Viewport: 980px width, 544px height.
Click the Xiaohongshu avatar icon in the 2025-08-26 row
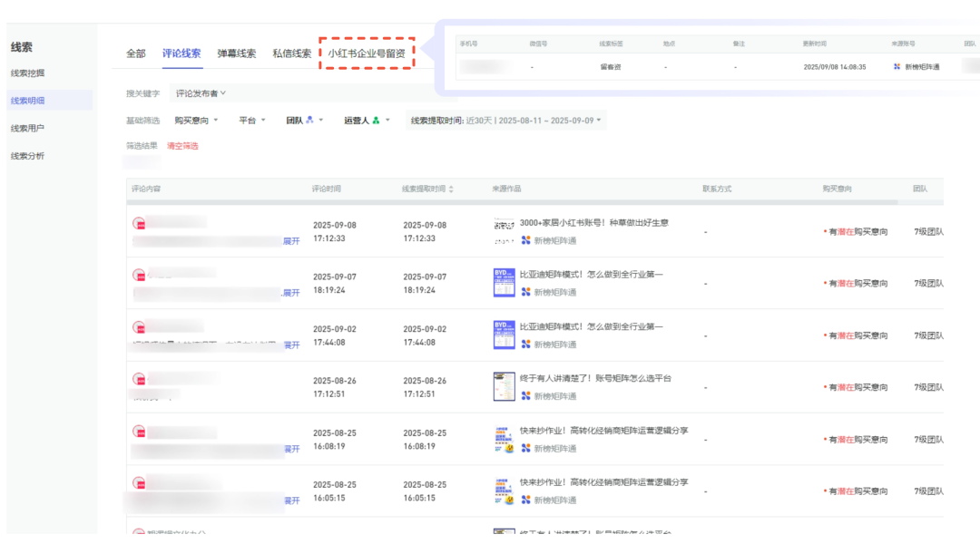139,379
